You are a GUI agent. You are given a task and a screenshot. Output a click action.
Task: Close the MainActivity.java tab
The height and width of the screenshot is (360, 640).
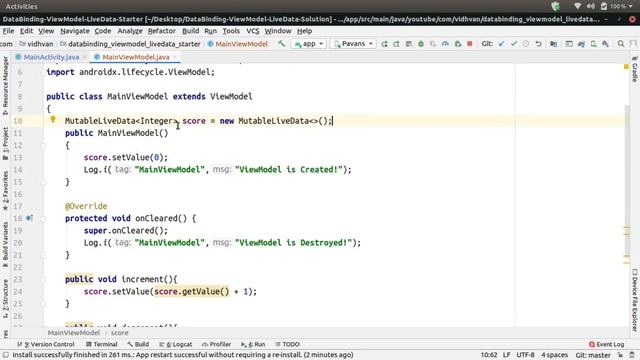point(84,57)
